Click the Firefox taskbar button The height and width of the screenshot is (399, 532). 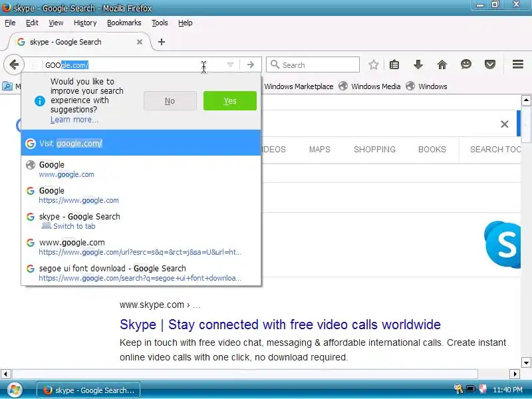tap(88, 390)
